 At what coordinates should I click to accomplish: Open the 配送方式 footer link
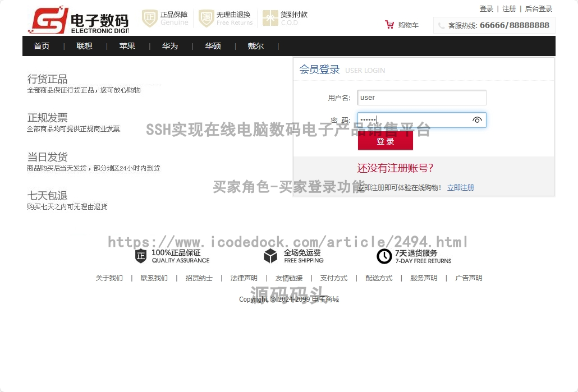point(379,278)
